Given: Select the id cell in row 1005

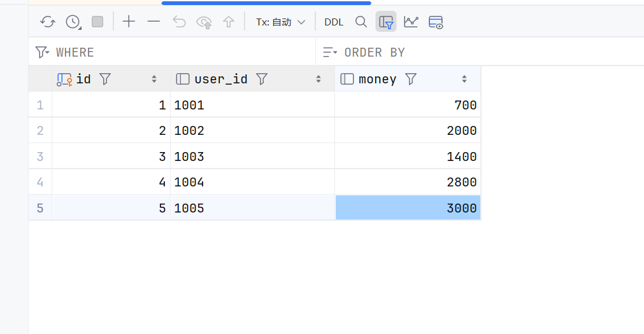Looking at the screenshot, I should [x=111, y=208].
